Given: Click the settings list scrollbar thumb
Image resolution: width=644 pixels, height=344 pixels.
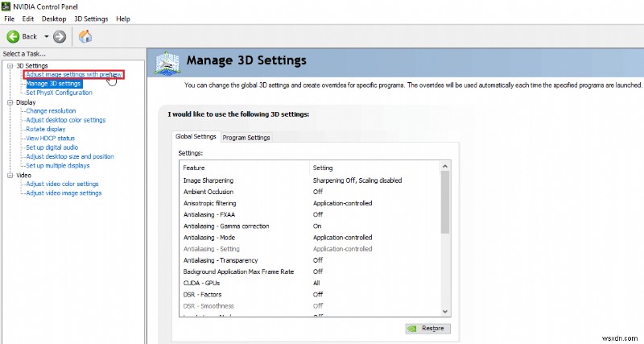Looking at the screenshot, I should (445, 202).
